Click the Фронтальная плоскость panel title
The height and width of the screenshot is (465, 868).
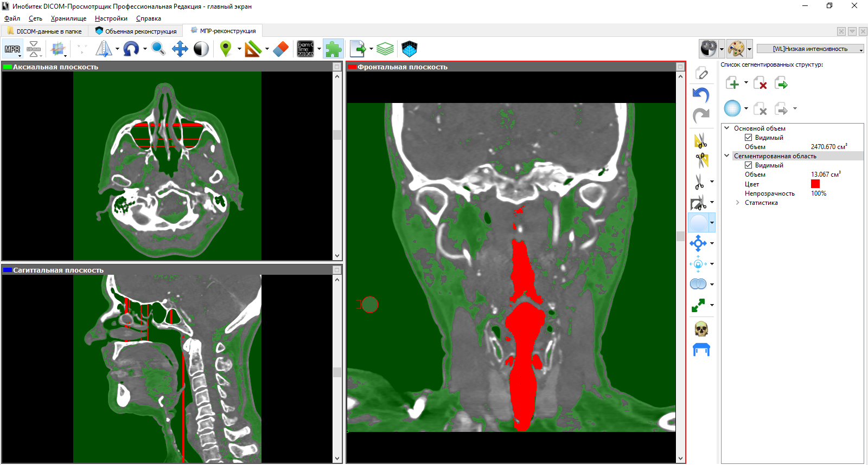(403, 67)
